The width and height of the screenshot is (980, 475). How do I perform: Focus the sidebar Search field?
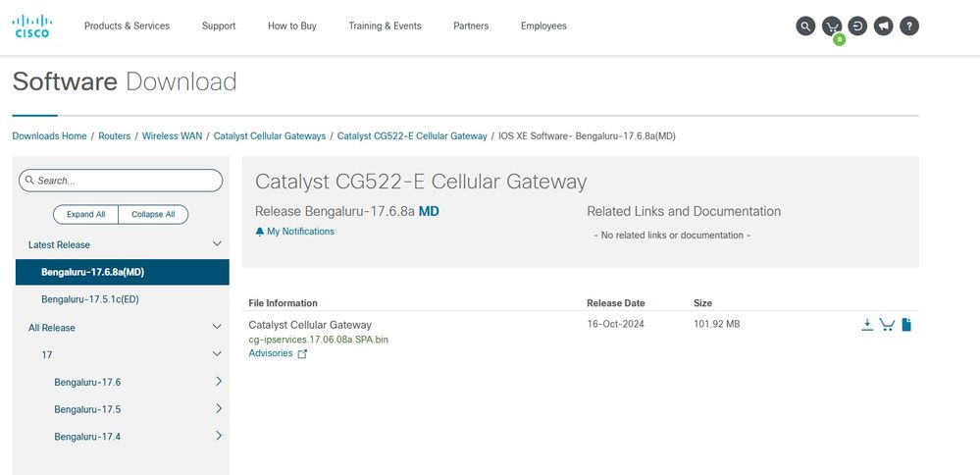(x=121, y=180)
